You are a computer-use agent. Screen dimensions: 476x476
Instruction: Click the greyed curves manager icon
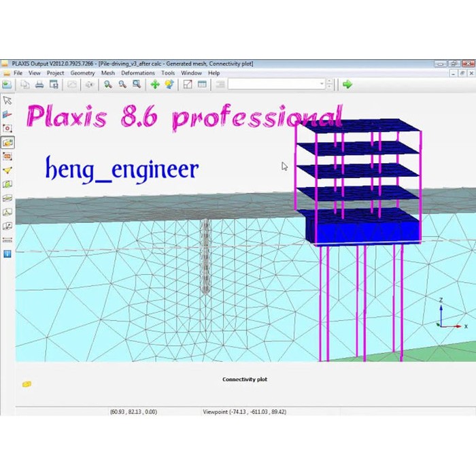[71, 84]
